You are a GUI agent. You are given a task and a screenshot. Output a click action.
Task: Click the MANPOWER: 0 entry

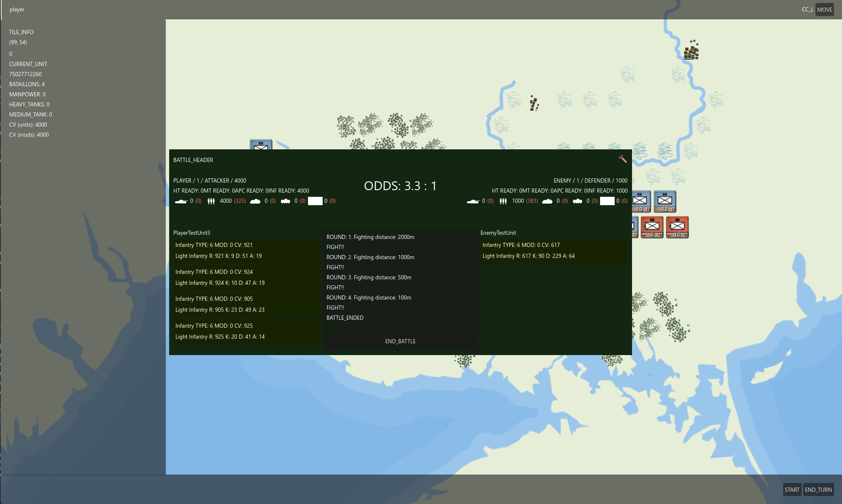point(27,94)
